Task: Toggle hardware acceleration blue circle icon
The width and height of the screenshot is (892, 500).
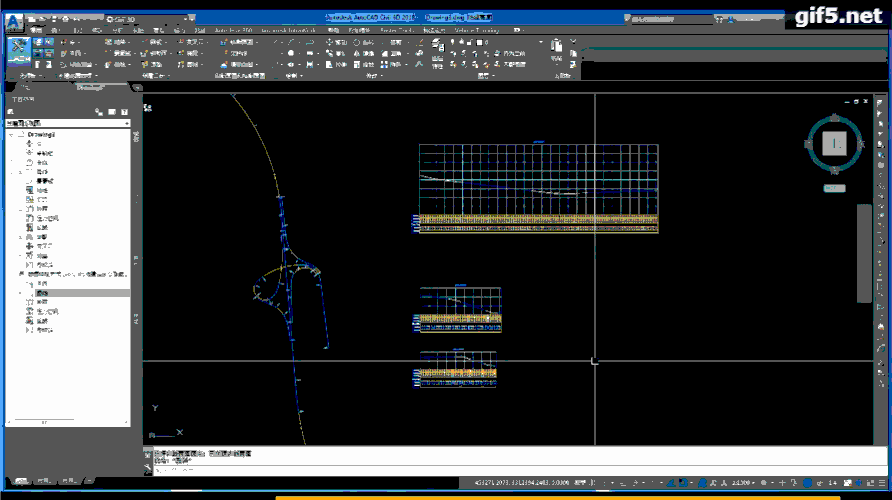Action: coord(807,483)
